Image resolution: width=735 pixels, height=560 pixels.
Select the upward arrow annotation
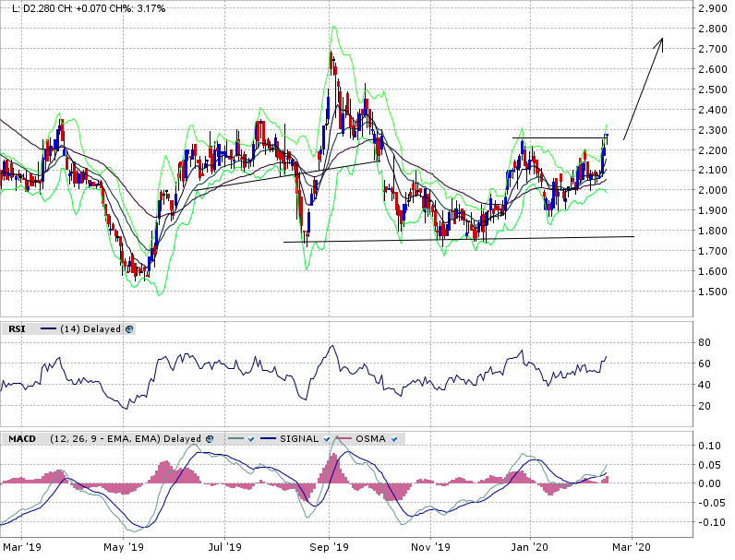644,87
